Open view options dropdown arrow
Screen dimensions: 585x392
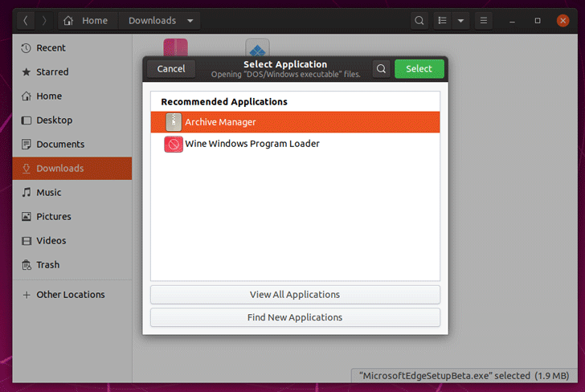(460, 21)
